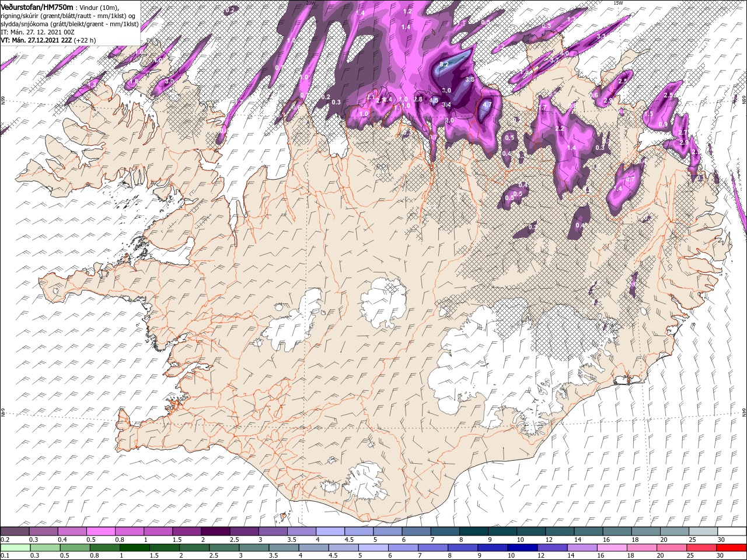The width and height of the screenshot is (747, 560).
Task: Click the 3.8 precipitation value on the map
Action: point(469,79)
